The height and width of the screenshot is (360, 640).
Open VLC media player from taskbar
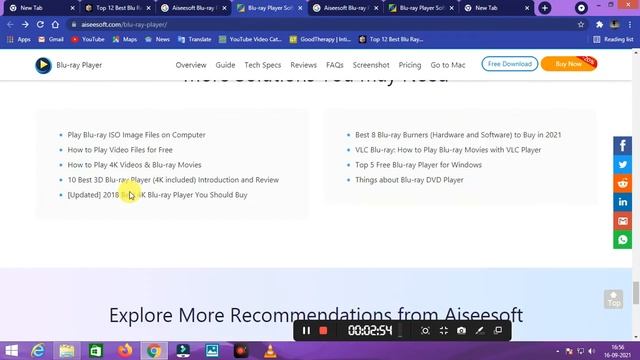click(x=270, y=351)
